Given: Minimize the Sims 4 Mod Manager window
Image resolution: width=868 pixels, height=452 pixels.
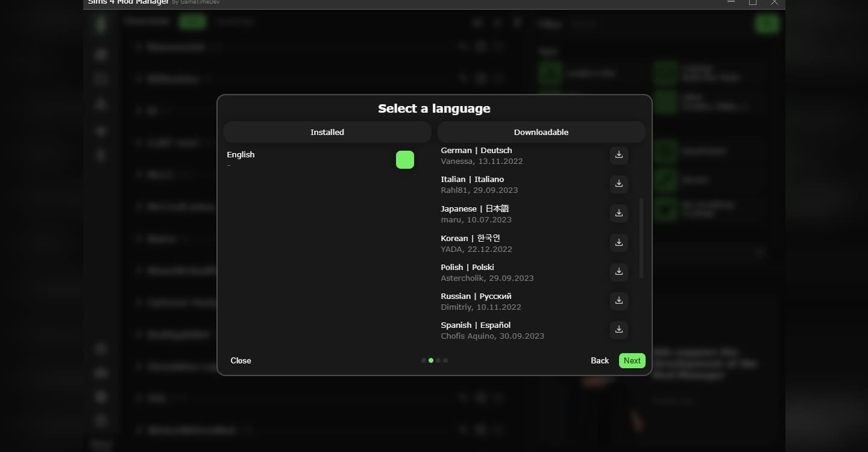Looking at the screenshot, I should pyautogui.click(x=731, y=2).
